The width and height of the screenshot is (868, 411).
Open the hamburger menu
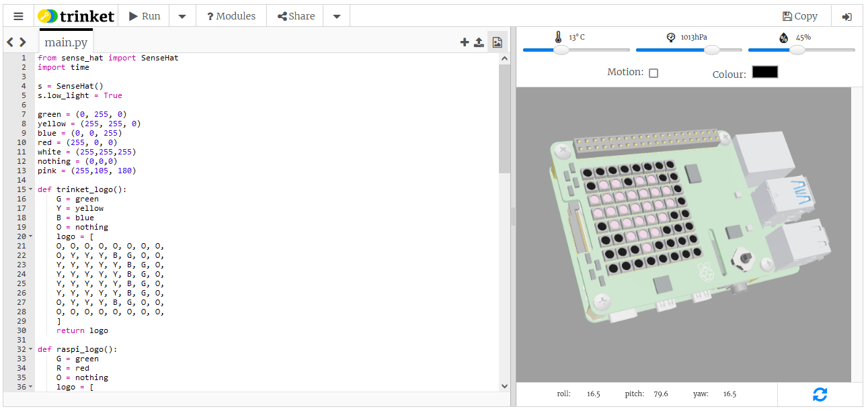[18, 16]
